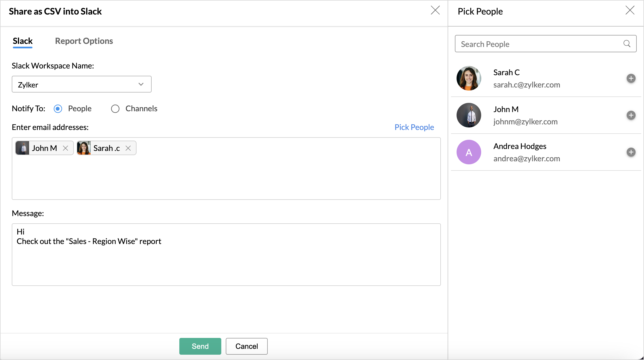Remove the Sarah .c recipient chip
The image size is (644, 360).
click(128, 148)
